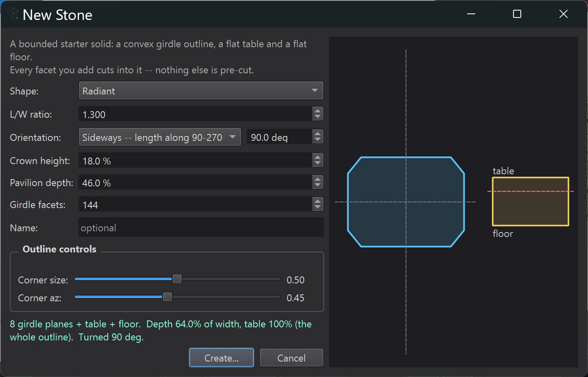Click the 'table' label in preview
The image size is (588, 377).
(503, 171)
